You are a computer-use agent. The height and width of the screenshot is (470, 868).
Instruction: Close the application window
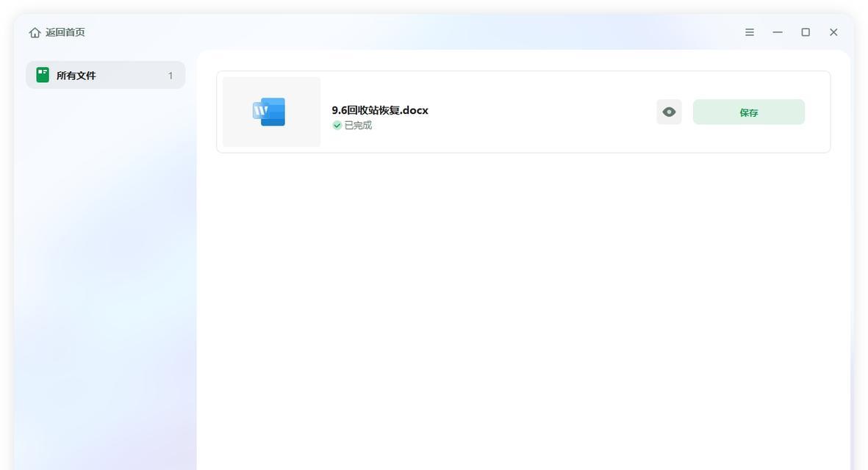click(833, 32)
